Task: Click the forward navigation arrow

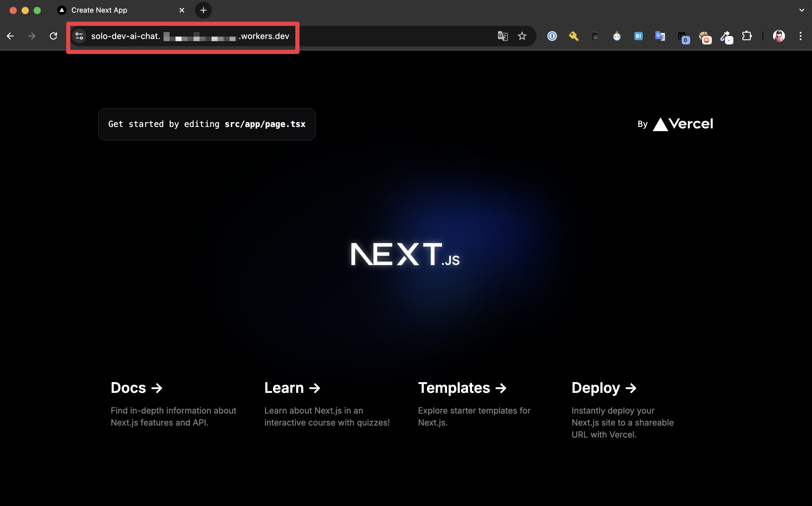Action: pyautogui.click(x=32, y=36)
